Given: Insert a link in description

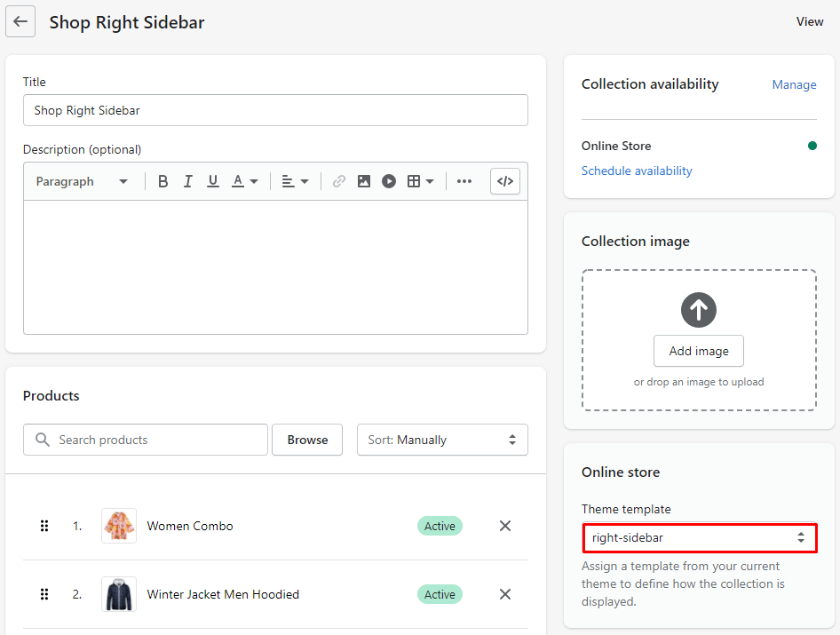Looking at the screenshot, I should (338, 181).
